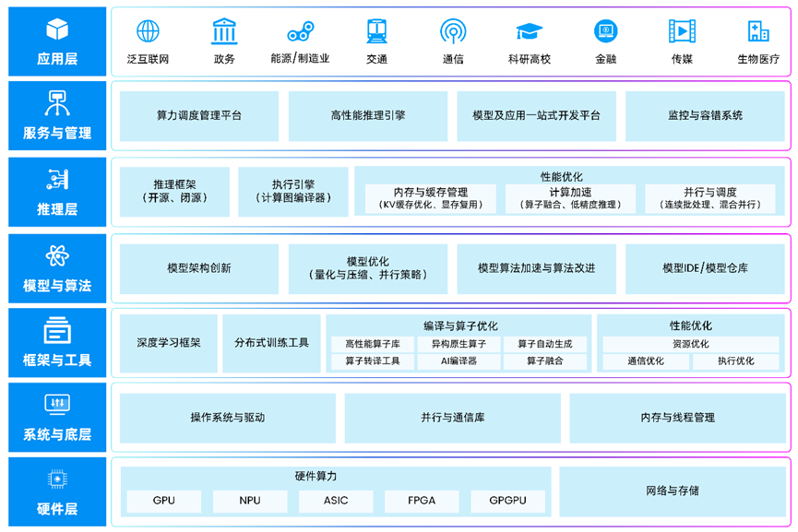Select the graduation cap icon above 科研高校

click(x=530, y=31)
